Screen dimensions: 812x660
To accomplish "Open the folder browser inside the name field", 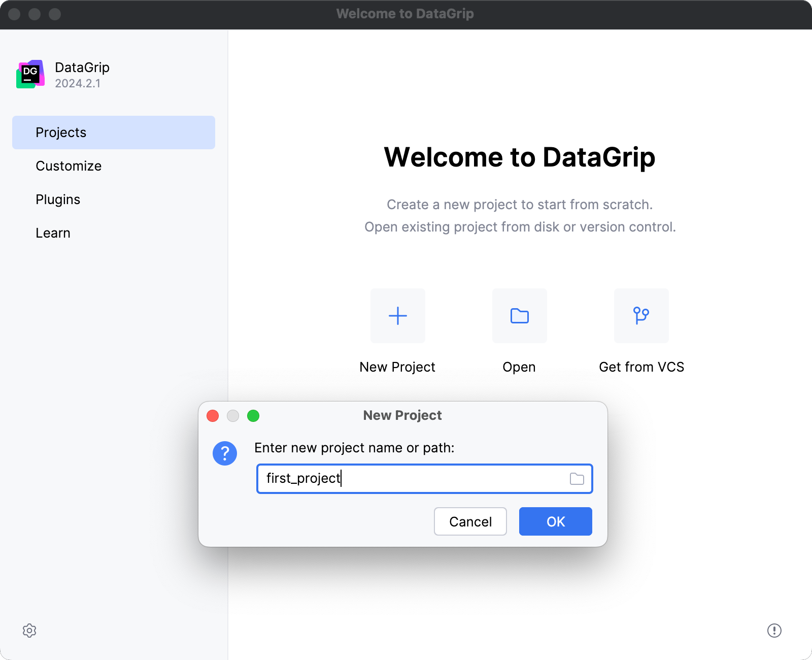I will click(x=577, y=479).
